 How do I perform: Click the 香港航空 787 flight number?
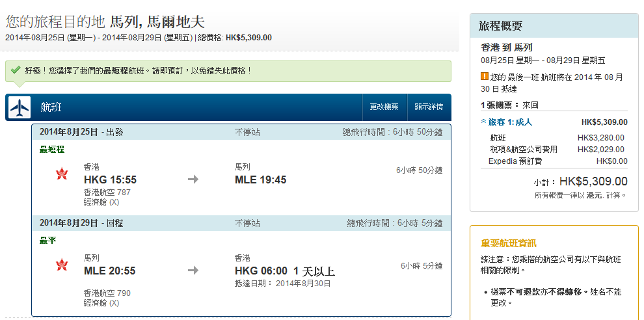pyautogui.click(x=107, y=193)
